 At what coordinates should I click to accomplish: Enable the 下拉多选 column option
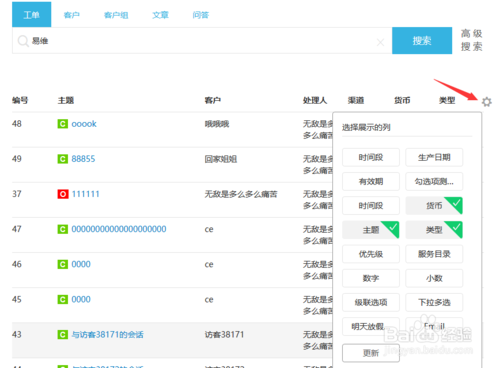(x=434, y=302)
